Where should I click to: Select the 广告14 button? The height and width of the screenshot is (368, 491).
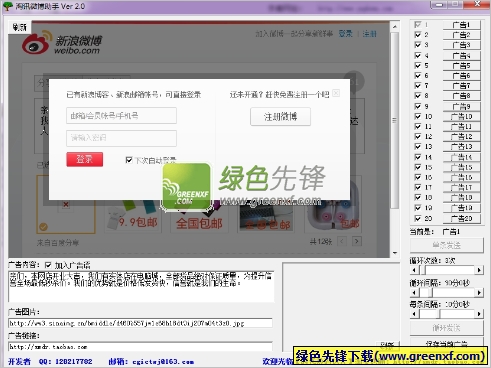pyautogui.click(x=462, y=157)
